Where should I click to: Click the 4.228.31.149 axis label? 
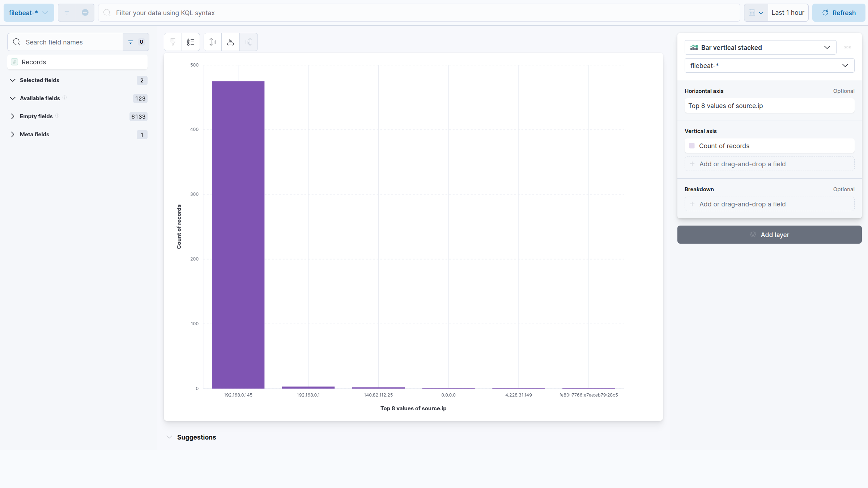(x=519, y=395)
